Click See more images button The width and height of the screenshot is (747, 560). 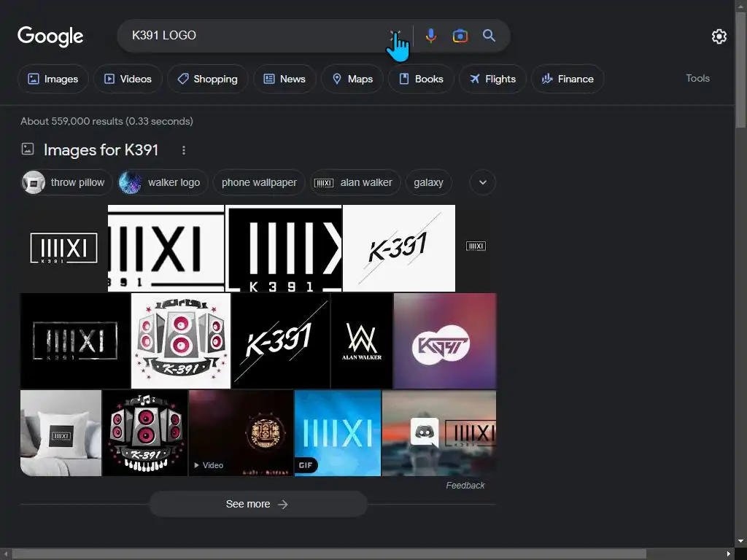click(x=258, y=504)
